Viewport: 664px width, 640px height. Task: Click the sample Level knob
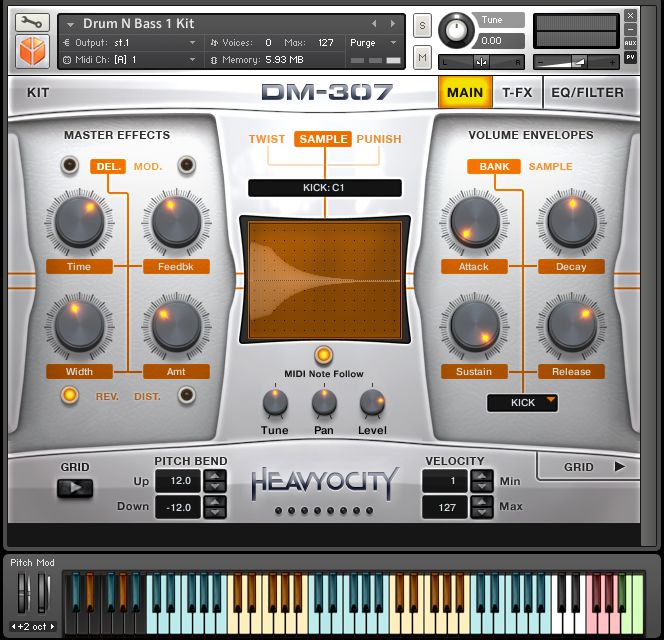point(372,402)
